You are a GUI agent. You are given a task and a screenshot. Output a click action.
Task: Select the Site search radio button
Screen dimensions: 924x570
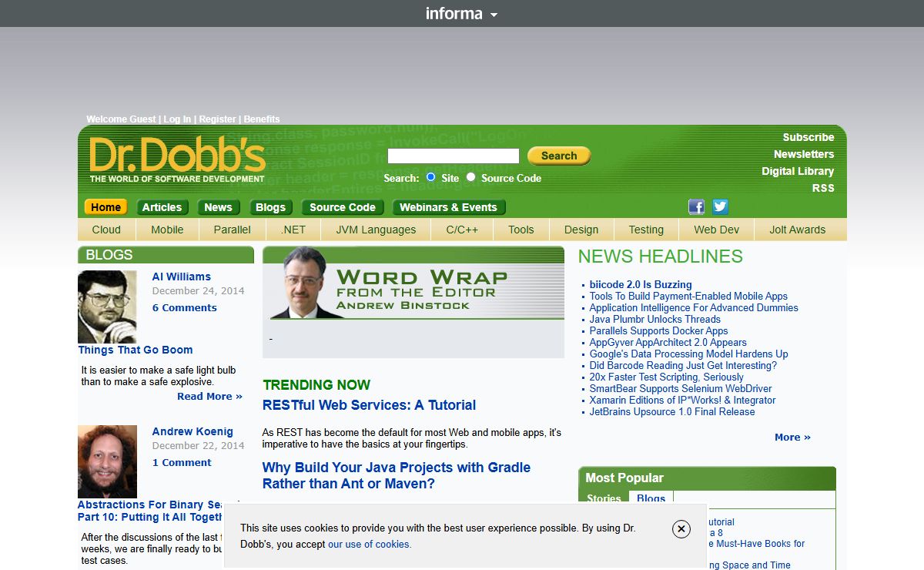coord(430,177)
